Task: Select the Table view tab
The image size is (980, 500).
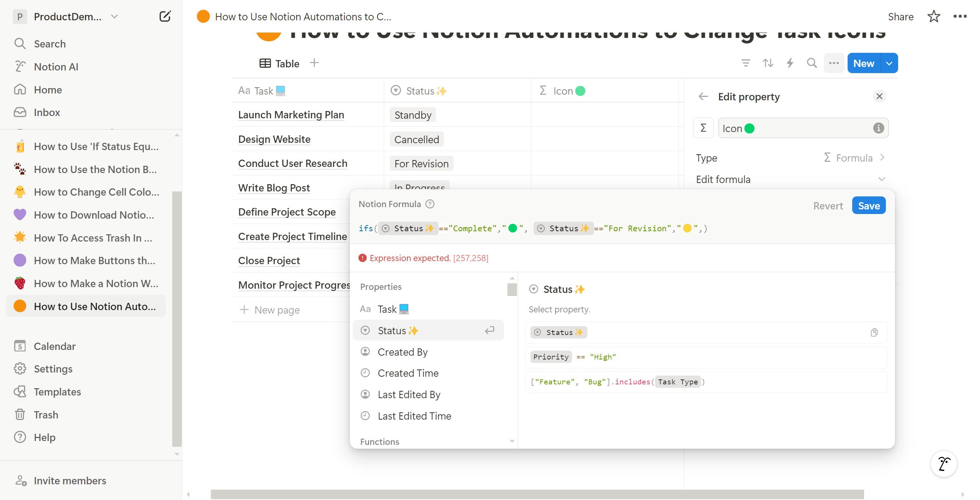Action: click(x=280, y=64)
